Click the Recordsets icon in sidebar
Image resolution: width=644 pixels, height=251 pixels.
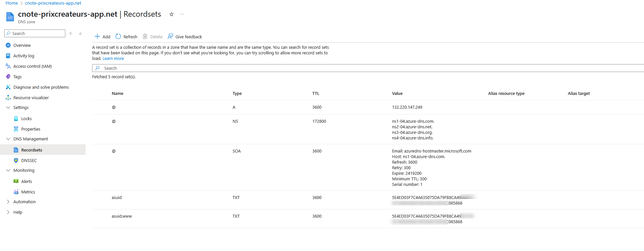[x=16, y=150]
